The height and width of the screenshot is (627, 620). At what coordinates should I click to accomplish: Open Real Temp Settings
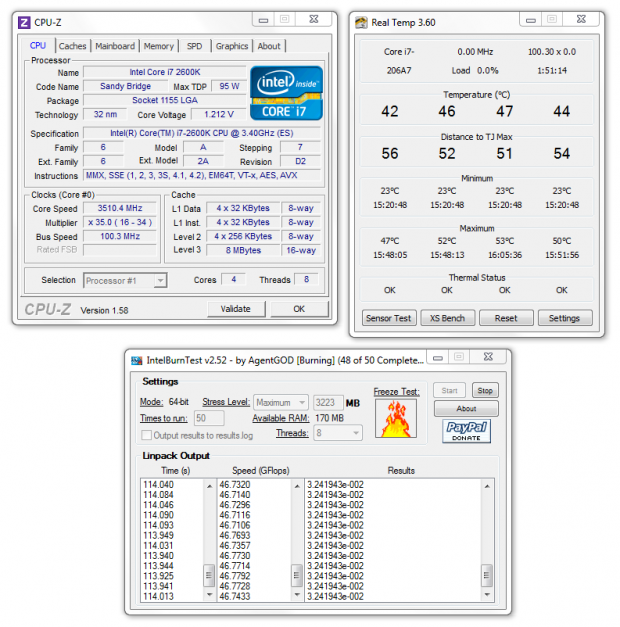[564, 318]
